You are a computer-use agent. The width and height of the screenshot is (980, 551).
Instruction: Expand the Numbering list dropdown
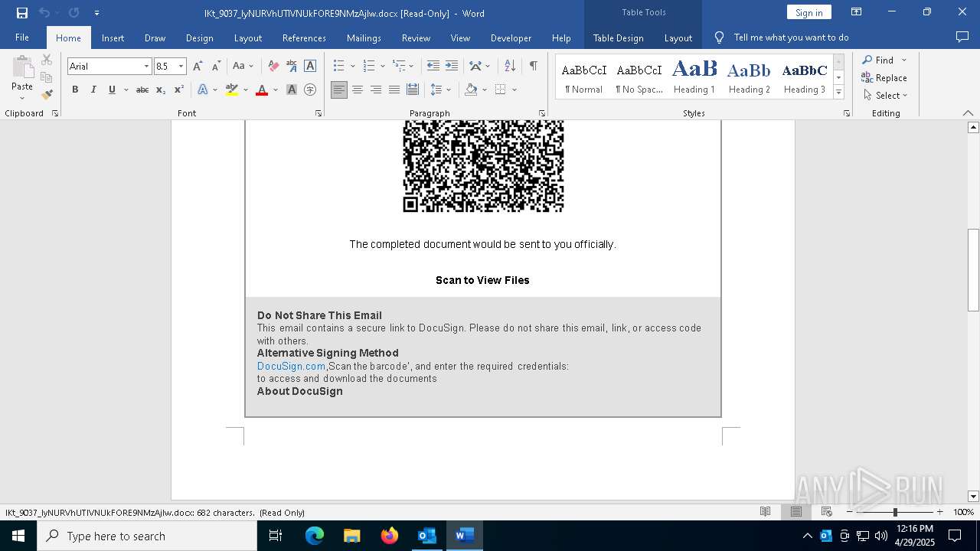coord(382,67)
